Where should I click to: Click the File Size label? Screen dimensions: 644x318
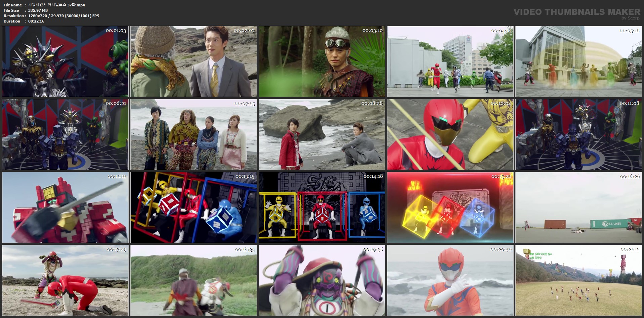coord(11,10)
